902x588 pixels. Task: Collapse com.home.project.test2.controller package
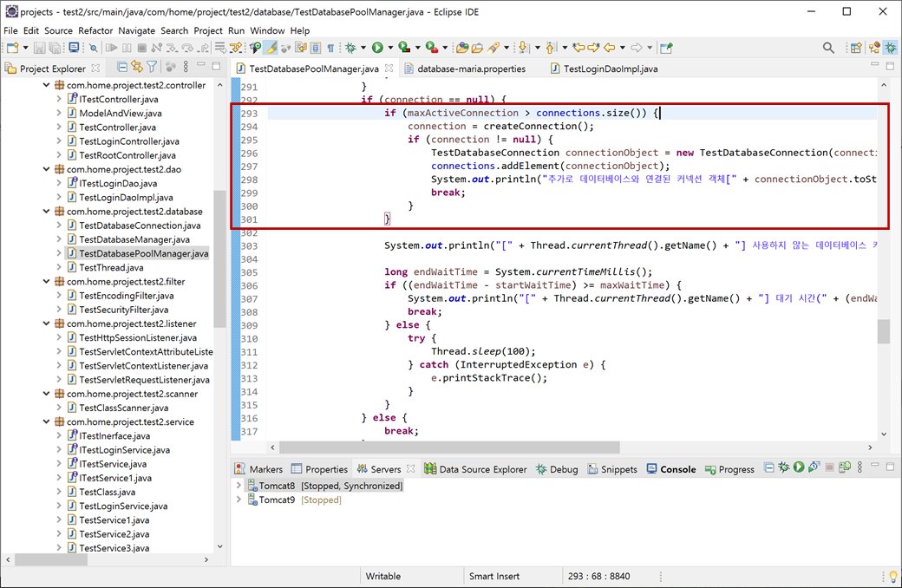click(46, 85)
